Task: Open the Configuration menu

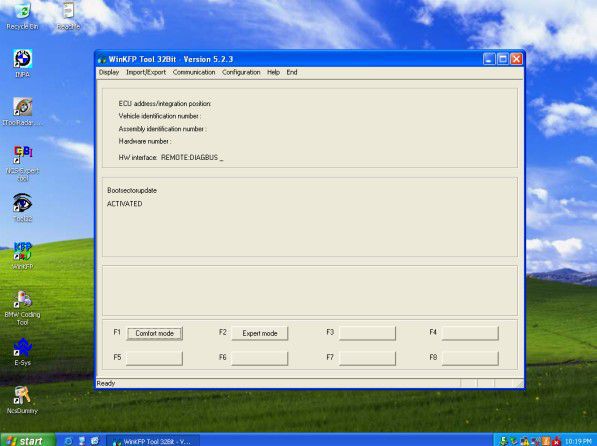Action: tap(241, 72)
